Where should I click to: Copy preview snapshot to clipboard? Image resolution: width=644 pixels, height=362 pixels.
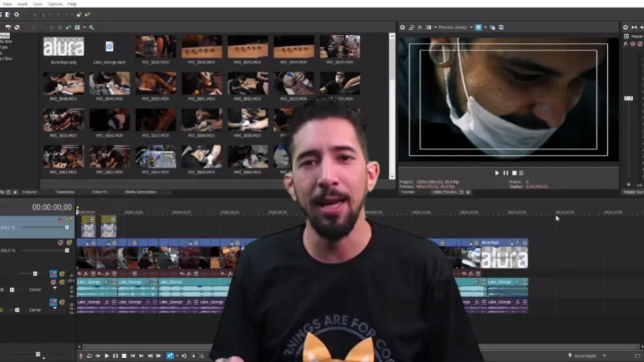[x=492, y=27]
